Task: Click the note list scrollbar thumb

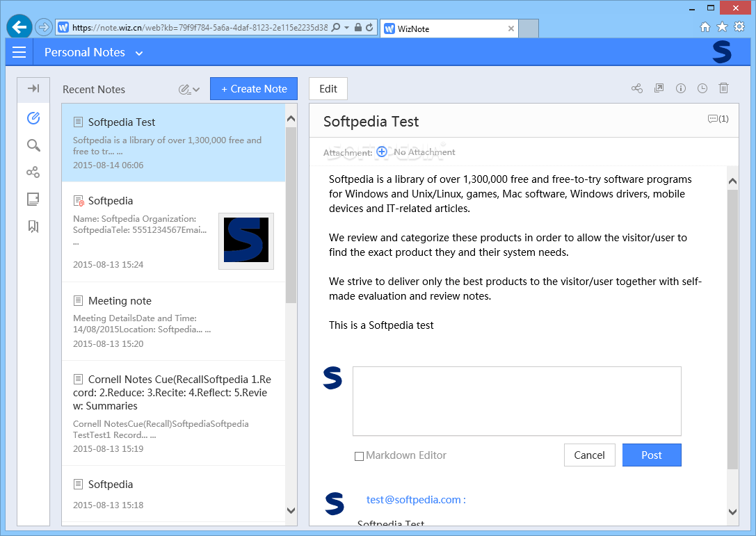Action: (x=291, y=215)
